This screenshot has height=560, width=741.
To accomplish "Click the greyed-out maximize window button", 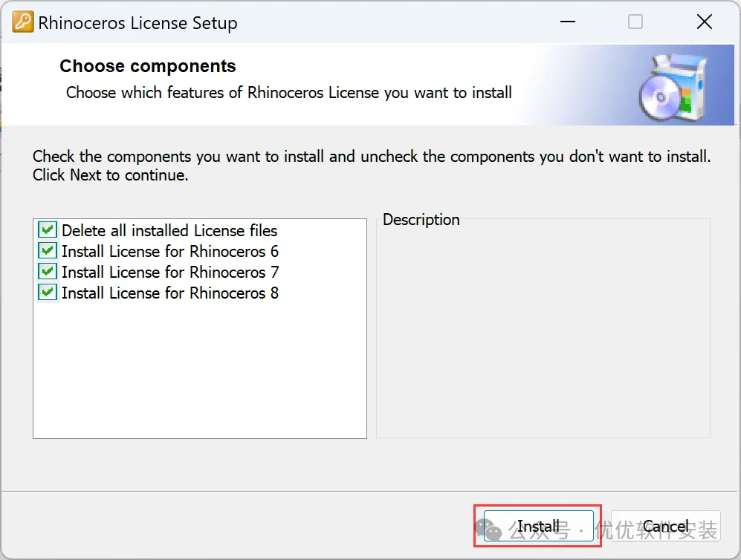I will [x=635, y=22].
